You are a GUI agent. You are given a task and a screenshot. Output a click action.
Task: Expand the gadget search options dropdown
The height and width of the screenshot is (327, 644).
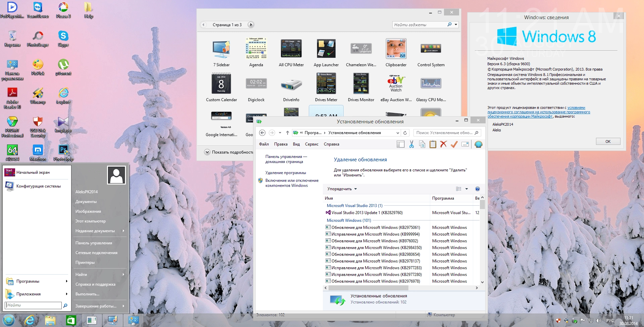point(456,25)
